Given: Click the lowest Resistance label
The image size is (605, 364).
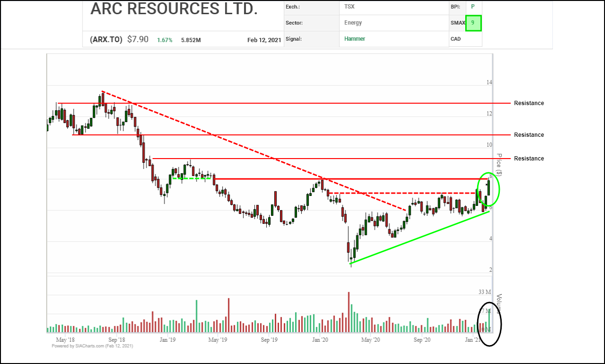Looking at the screenshot, I should [x=529, y=159].
